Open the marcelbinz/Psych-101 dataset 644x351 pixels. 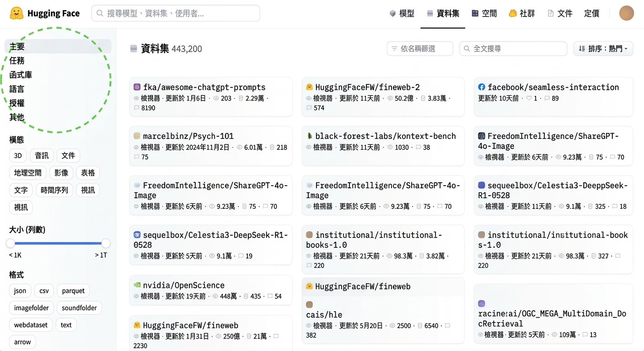pyautogui.click(x=188, y=136)
